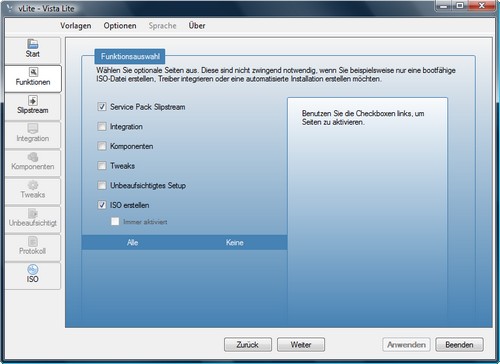Enable the Integration checkbox
This screenshot has width=500, height=364.
(102, 126)
